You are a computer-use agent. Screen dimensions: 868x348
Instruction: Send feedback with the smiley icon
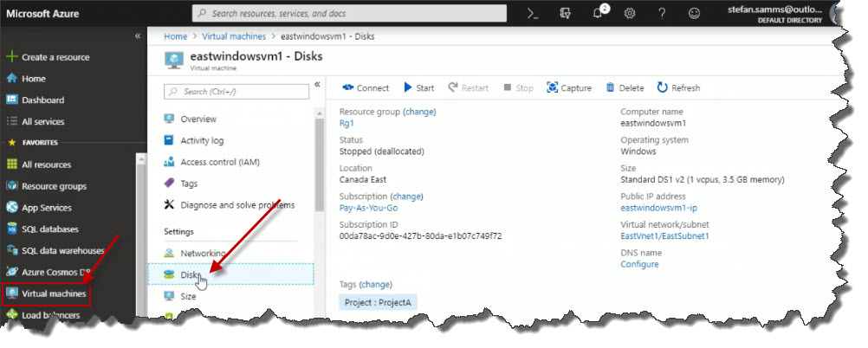tap(694, 14)
